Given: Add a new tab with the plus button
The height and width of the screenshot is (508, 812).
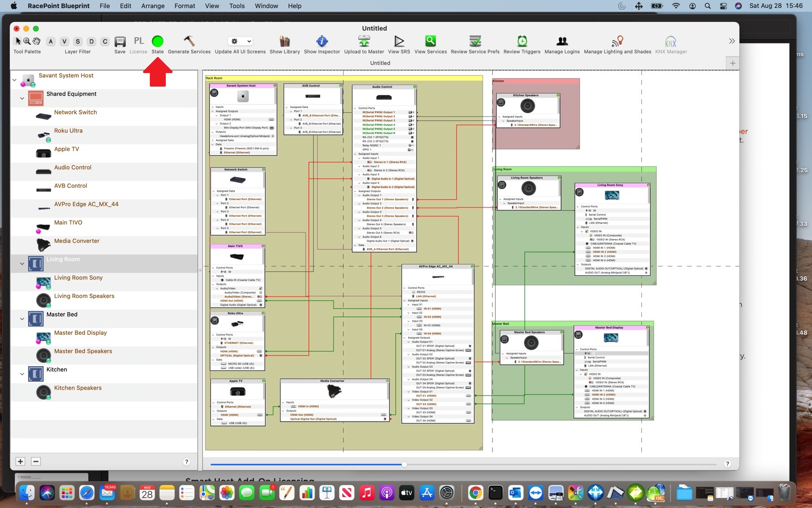Looking at the screenshot, I should click(733, 63).
